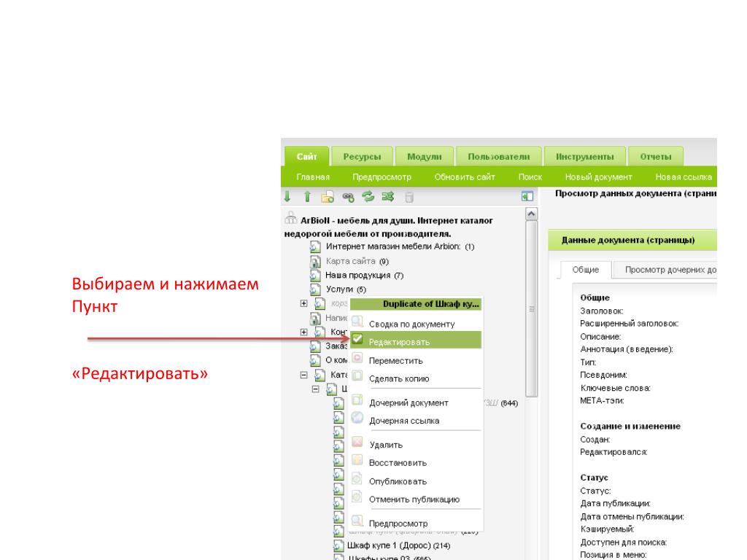
Task: Click the Duplicate of Шкаф ку... menu header
Action: coord(416,304)
